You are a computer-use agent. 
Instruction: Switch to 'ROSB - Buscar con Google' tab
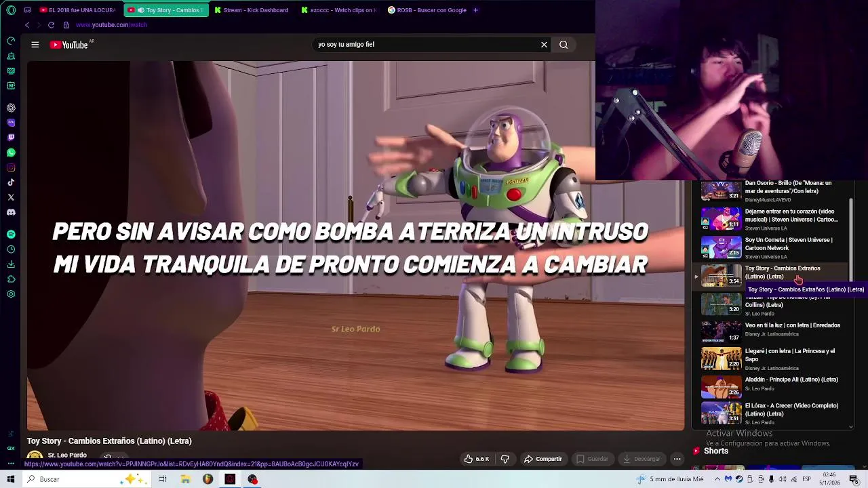coord(427,10)
